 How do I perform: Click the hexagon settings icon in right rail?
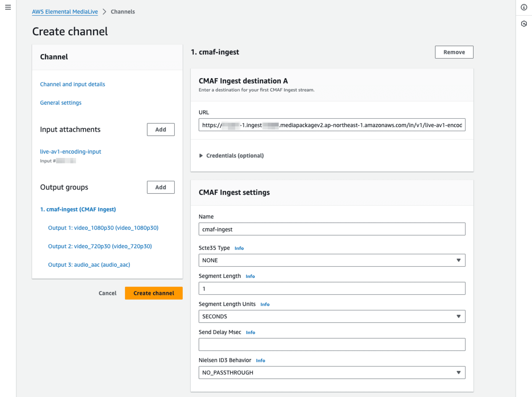coord(524,24)
